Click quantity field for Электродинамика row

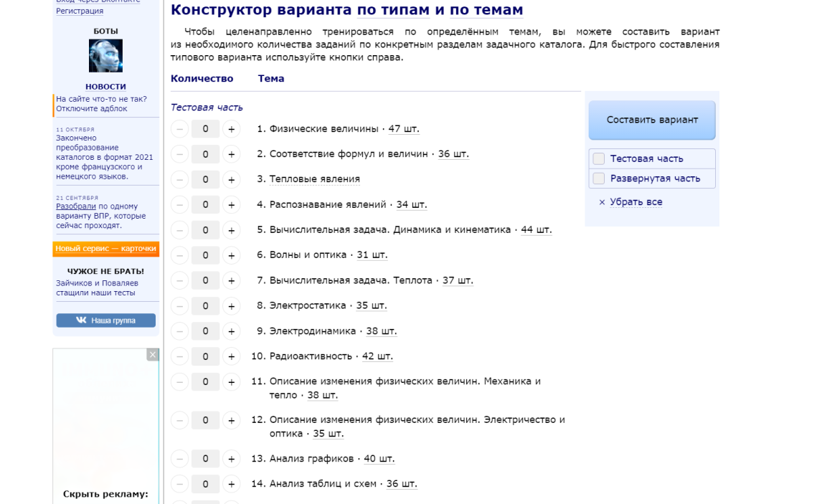(x=205, y=331)
